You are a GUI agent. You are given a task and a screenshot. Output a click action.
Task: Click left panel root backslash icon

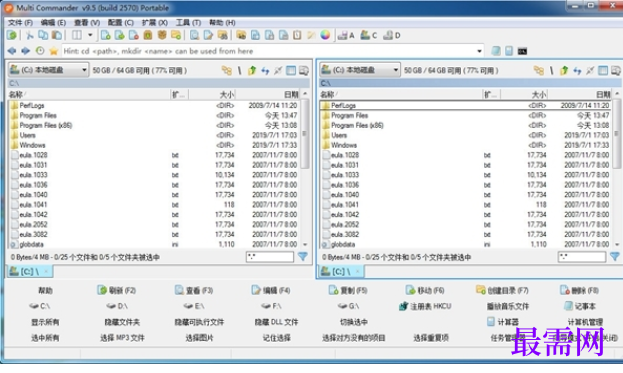coord(239,71)
